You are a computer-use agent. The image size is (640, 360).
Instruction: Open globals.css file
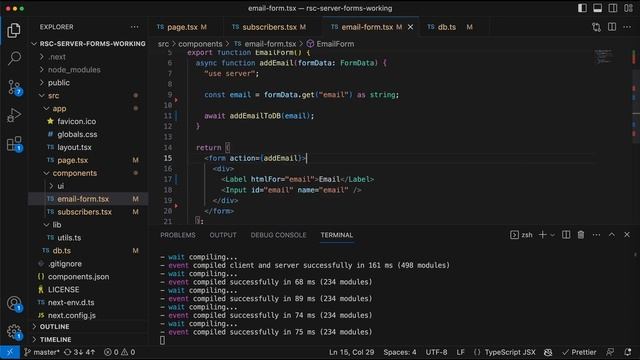88,134
